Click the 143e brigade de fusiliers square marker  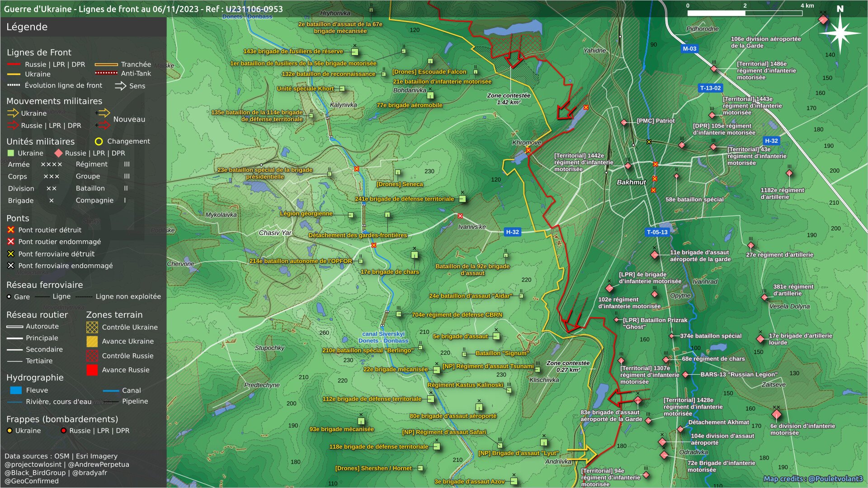(355, 52)
